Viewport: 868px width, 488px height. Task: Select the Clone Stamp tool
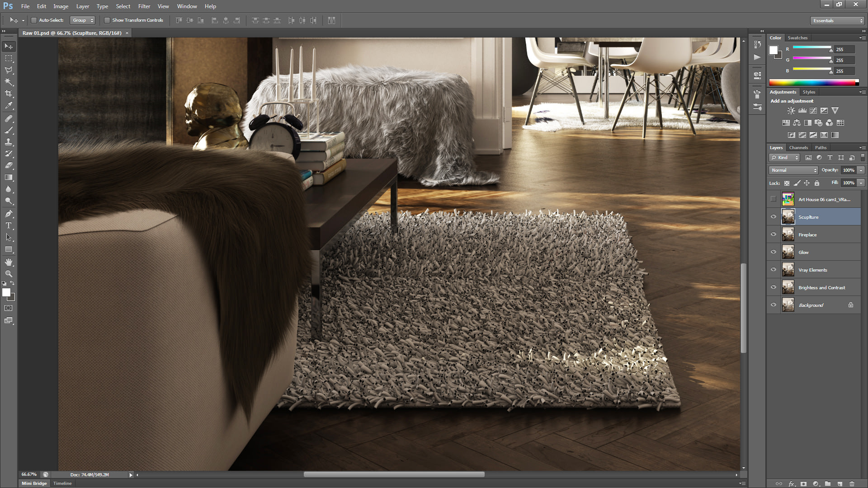click(x=9, y=142)
